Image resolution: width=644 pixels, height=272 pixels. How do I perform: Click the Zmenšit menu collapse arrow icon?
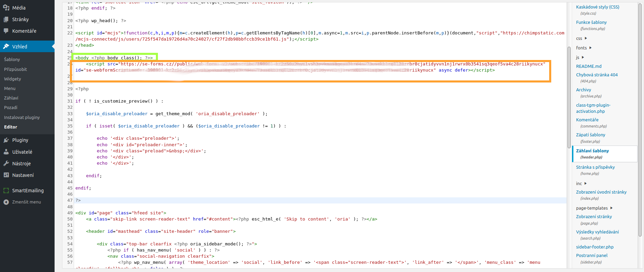[6, 202]
